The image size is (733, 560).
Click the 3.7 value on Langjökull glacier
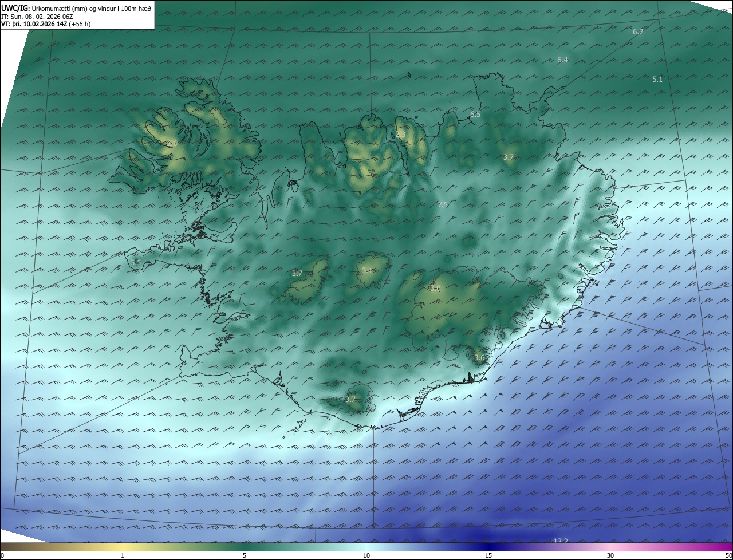pos(297,274)
